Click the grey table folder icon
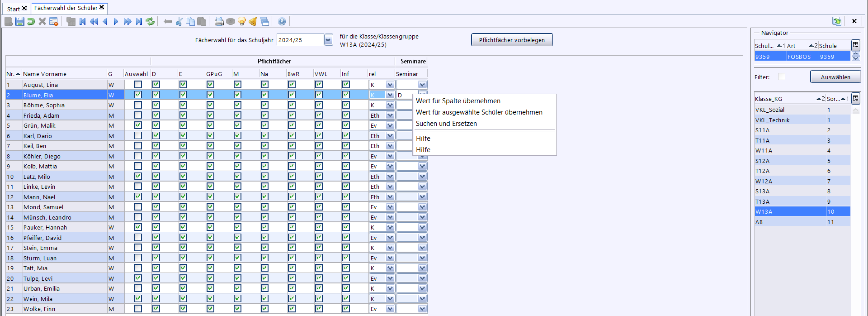868x316 pixels. click(x=71, y=21)
